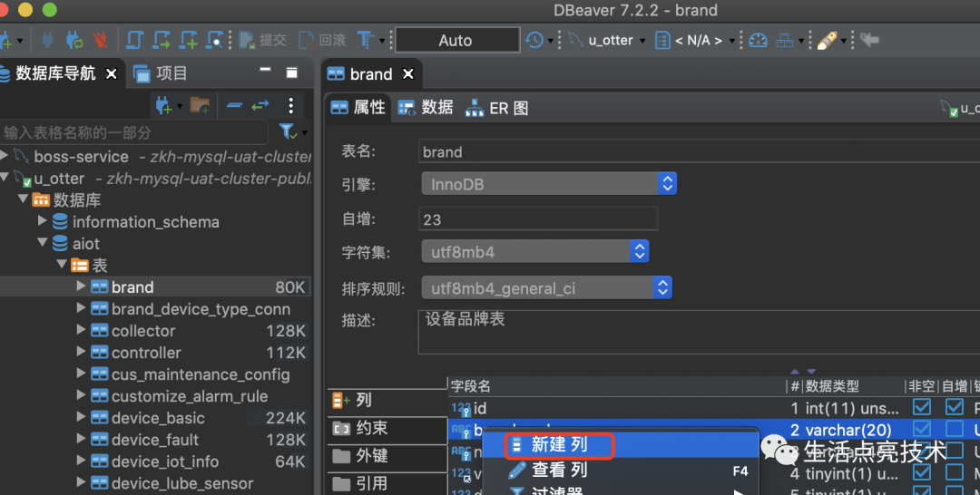This screenshot has height=495, width=980.
Task: Click the transaction mode T icon
Action: (x=365, y=40)
